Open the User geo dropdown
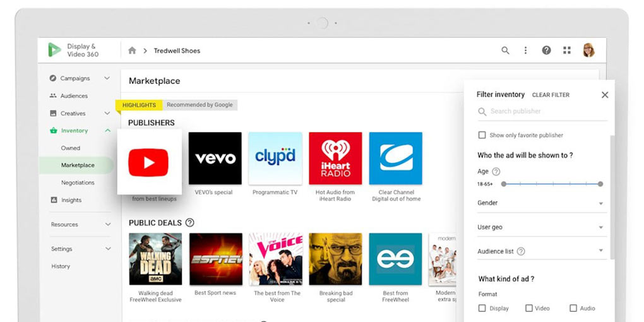 600,227
